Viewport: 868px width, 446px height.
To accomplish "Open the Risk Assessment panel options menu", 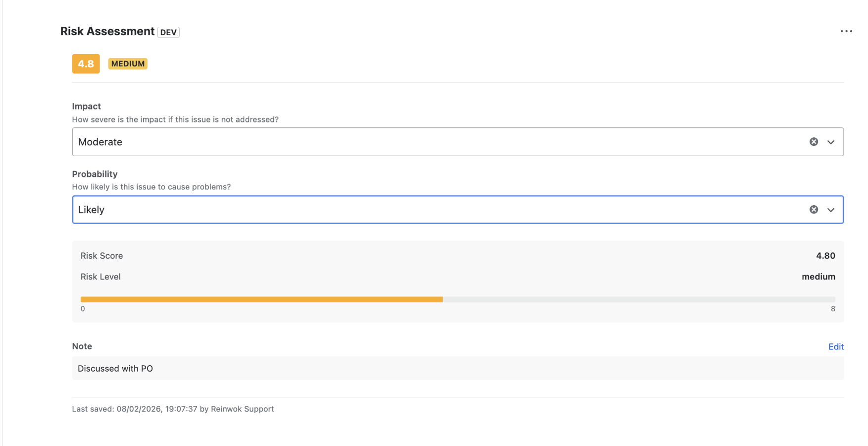I will [846, 31].
